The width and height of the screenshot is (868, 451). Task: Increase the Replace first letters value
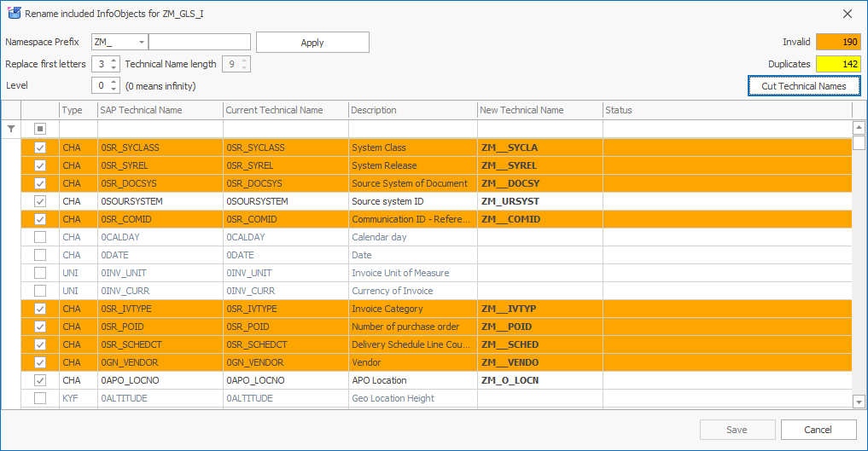click(114, 61)
